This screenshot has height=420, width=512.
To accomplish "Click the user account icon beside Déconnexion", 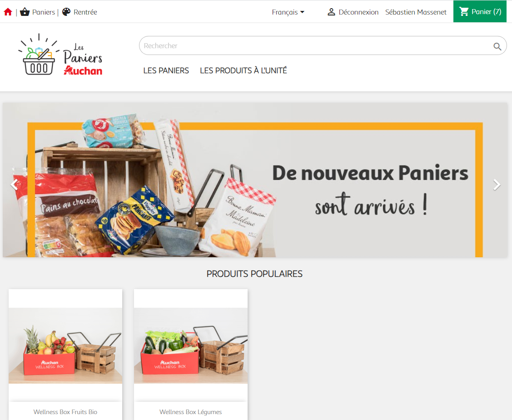I will point(331,12).
